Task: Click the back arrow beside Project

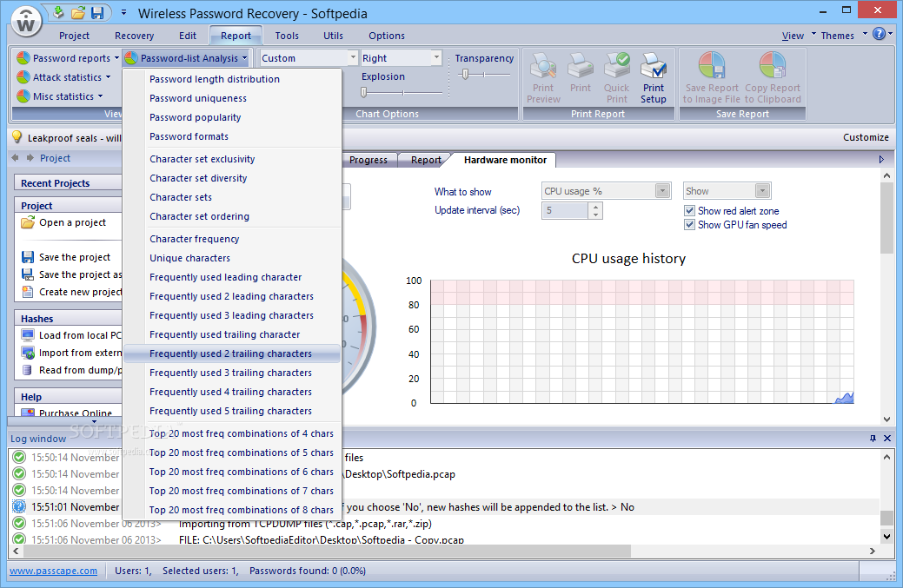Action: (x=16, y=158)
